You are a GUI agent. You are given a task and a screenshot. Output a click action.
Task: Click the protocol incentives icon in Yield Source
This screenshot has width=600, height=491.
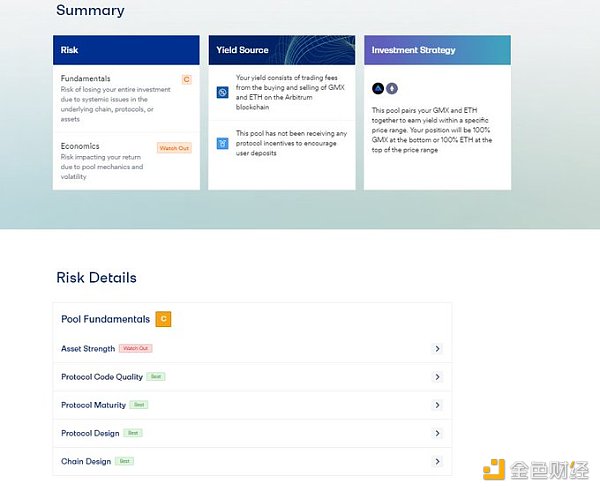(223, 143)
